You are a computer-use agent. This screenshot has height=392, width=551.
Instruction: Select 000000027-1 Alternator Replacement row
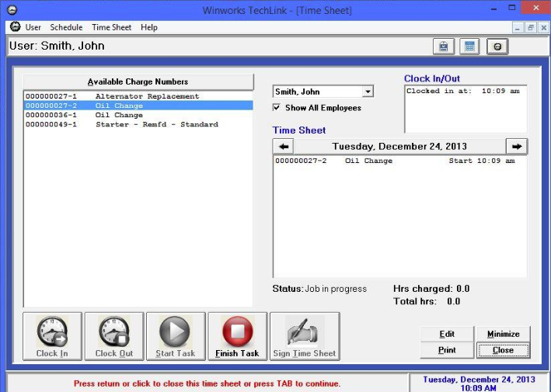pyautogui.click(x=138, y=96)
